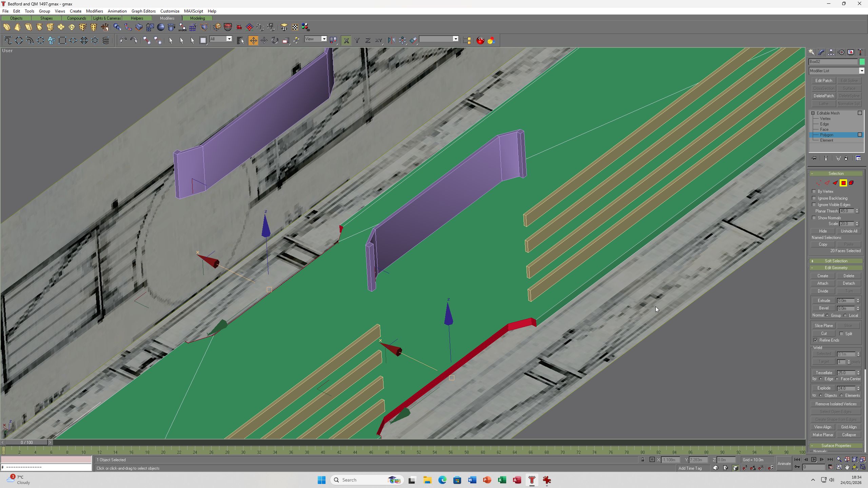The width and height of the screenshot is (868, 488).
Task: Select the Rotate tool in the toolbar
Action: click(x=275, y=41)
